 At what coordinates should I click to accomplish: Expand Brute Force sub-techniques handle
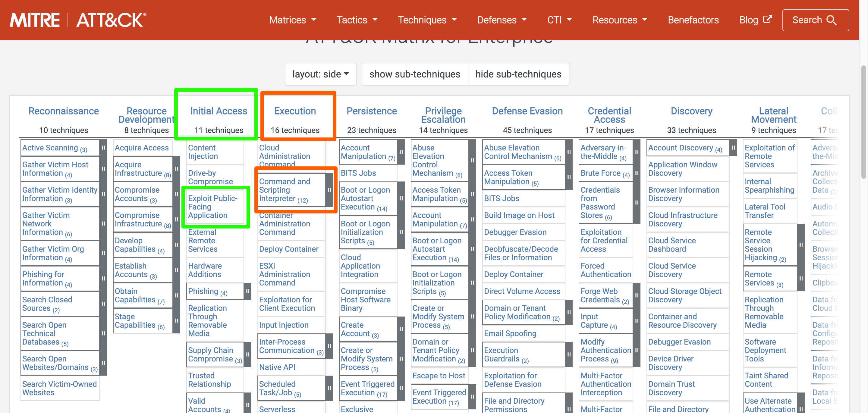coord(637,173)
